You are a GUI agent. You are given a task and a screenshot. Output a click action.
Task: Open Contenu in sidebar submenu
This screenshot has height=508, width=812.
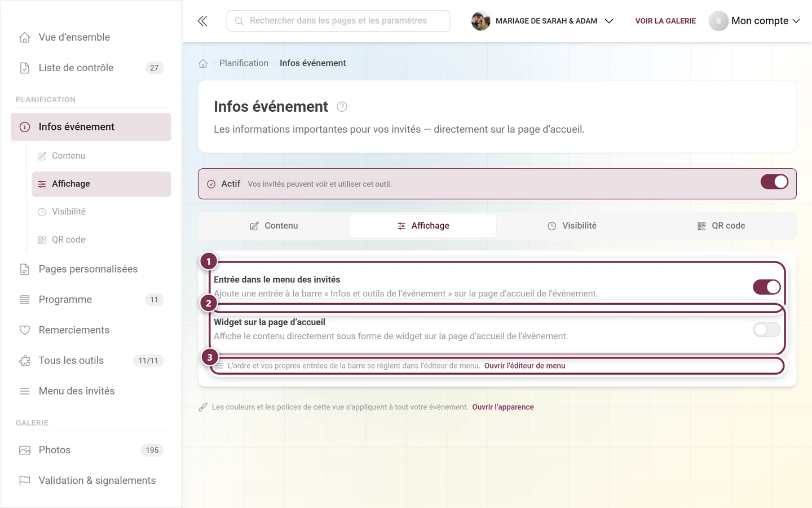(101, 156)
